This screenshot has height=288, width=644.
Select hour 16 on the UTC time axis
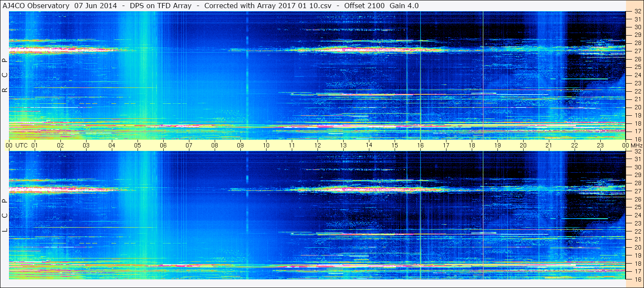coord(420,145)
